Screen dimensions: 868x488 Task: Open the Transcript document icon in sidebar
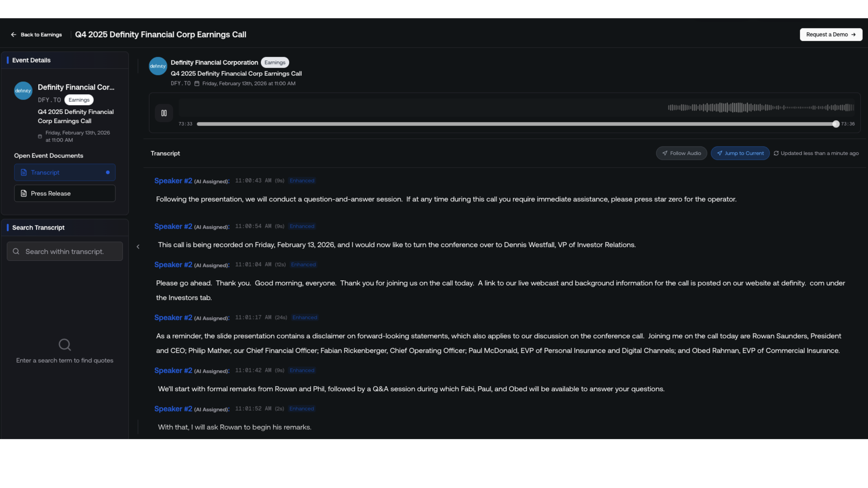tap(24, 172)
